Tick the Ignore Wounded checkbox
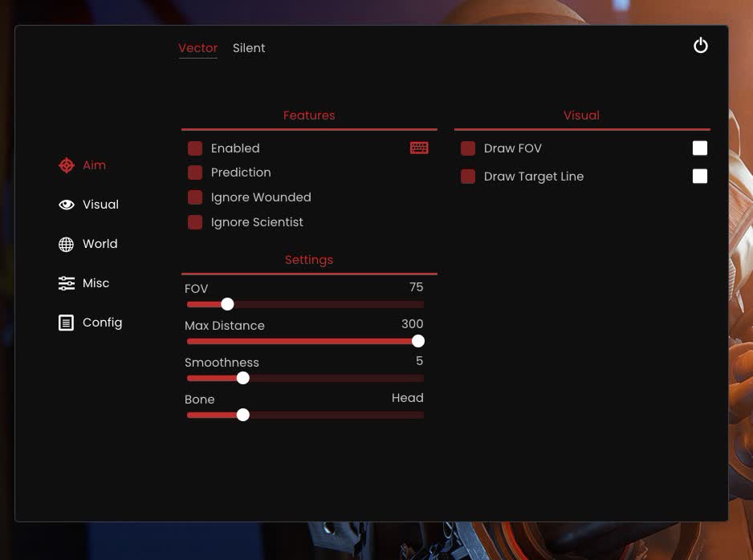 tap(195, 197)
